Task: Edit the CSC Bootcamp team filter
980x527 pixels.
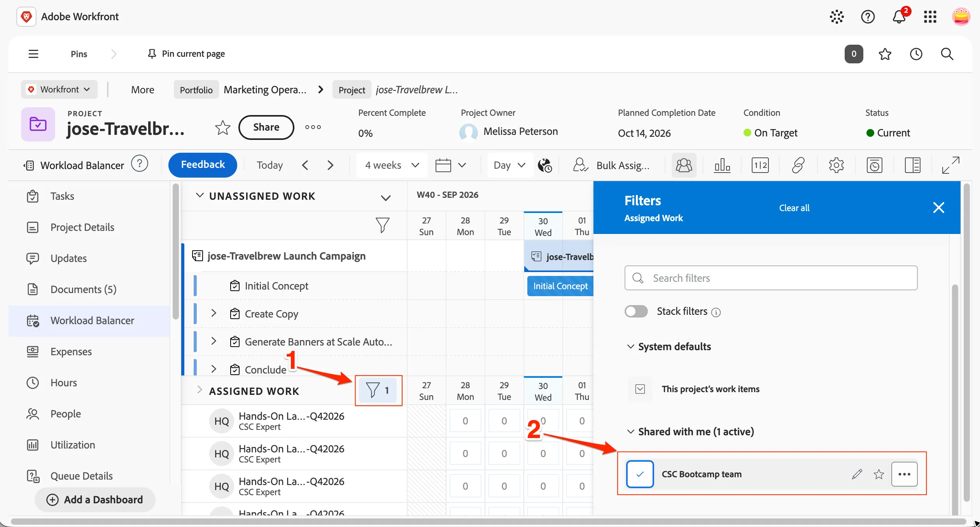Action: point(857,474)
